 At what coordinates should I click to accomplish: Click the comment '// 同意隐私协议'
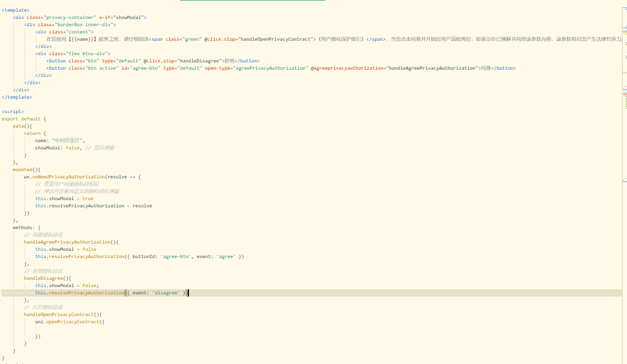(x=43, y=235)
